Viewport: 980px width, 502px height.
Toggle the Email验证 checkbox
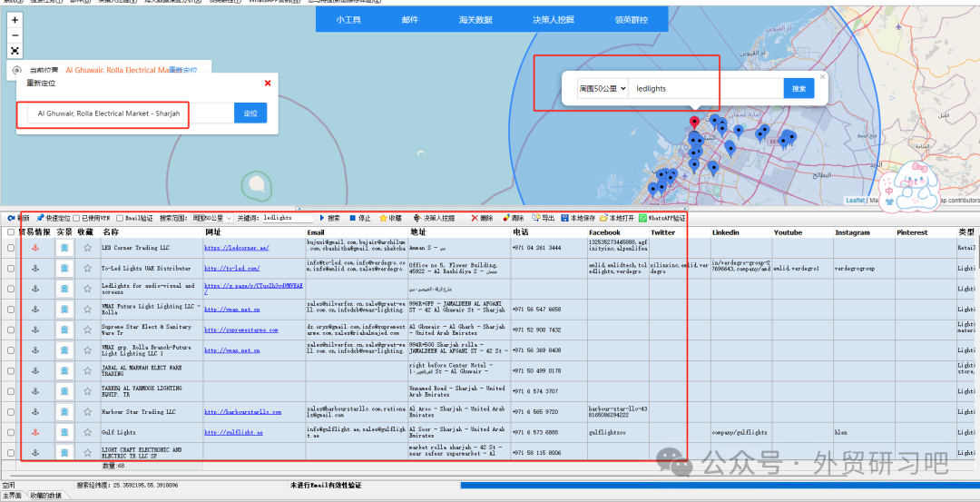[120, 218]
